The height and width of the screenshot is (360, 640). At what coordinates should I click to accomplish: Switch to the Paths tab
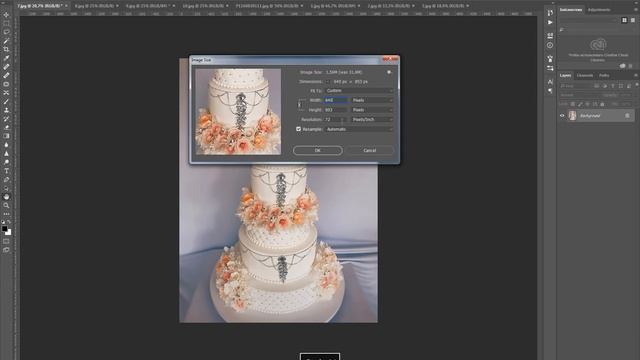pyautogui.click(x=604, y=76)
